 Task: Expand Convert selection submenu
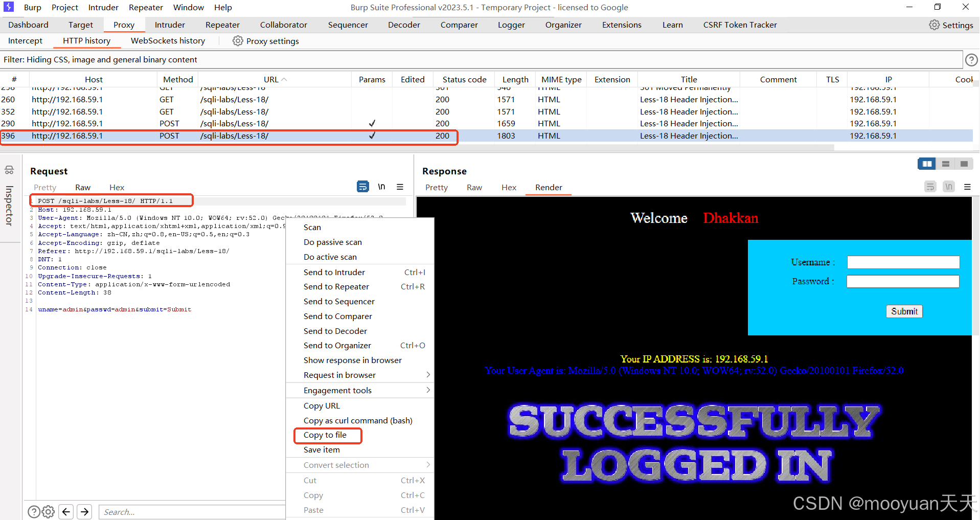click(428, 465)
